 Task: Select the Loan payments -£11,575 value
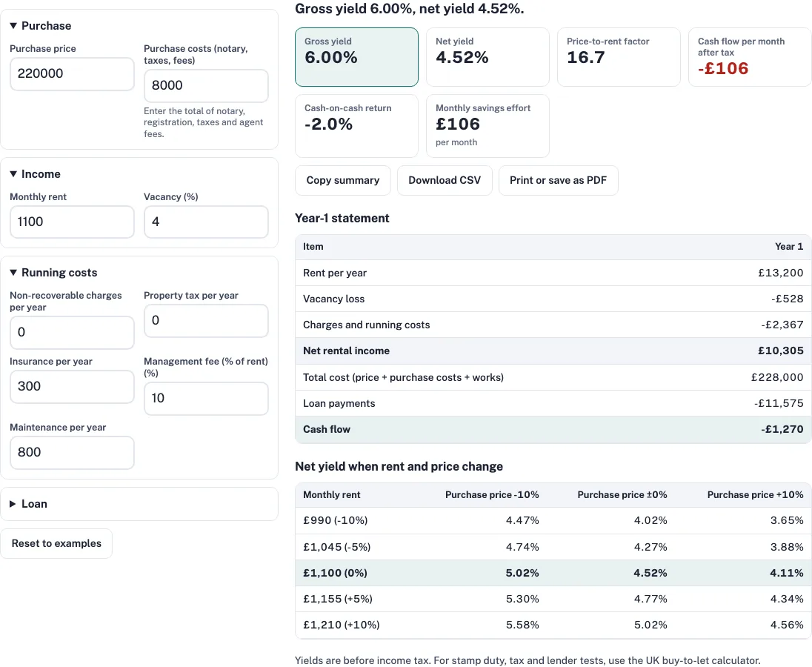779,403
